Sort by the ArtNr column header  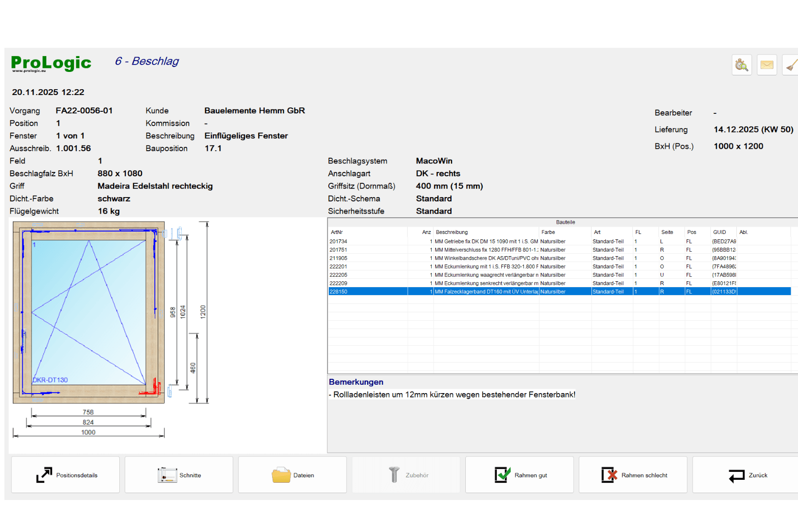click(x=337, y=232)
